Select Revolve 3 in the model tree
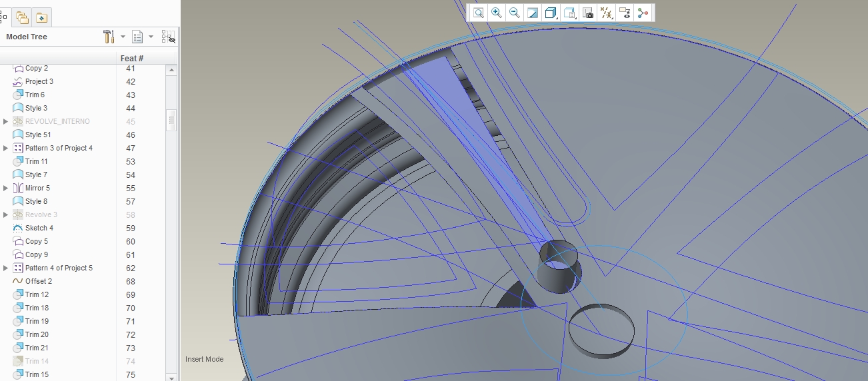 click(41, 214)
